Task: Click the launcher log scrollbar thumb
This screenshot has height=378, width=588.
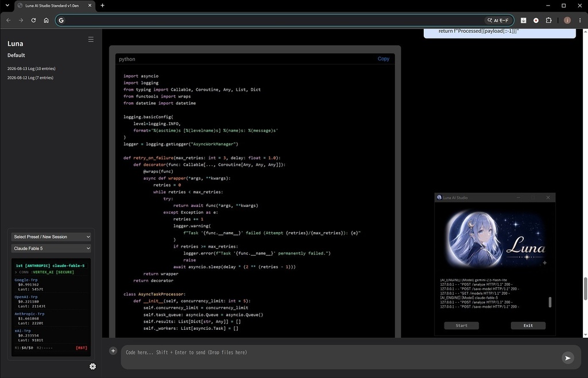Action: [x=550, y=302]
